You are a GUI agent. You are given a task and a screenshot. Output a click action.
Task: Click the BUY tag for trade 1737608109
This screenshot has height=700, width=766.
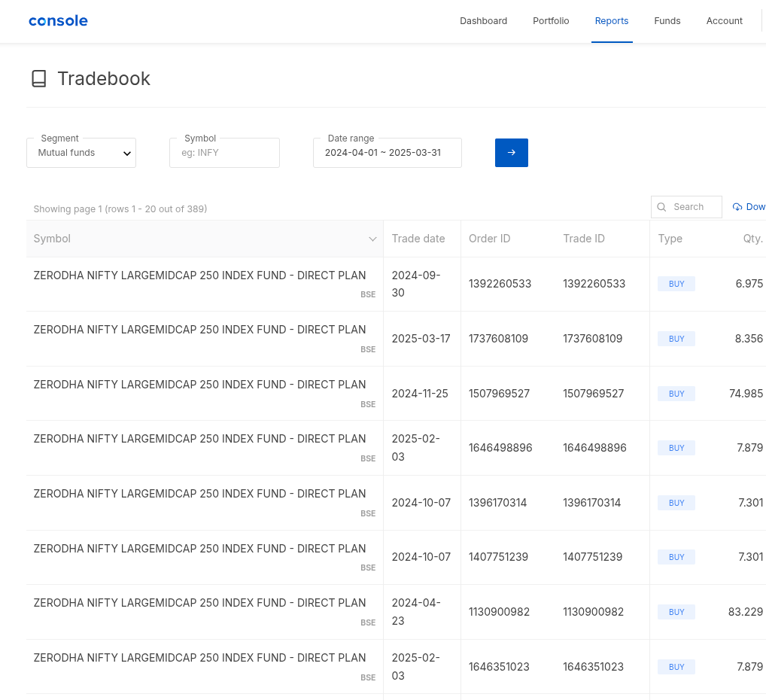[x=676, y=339]
